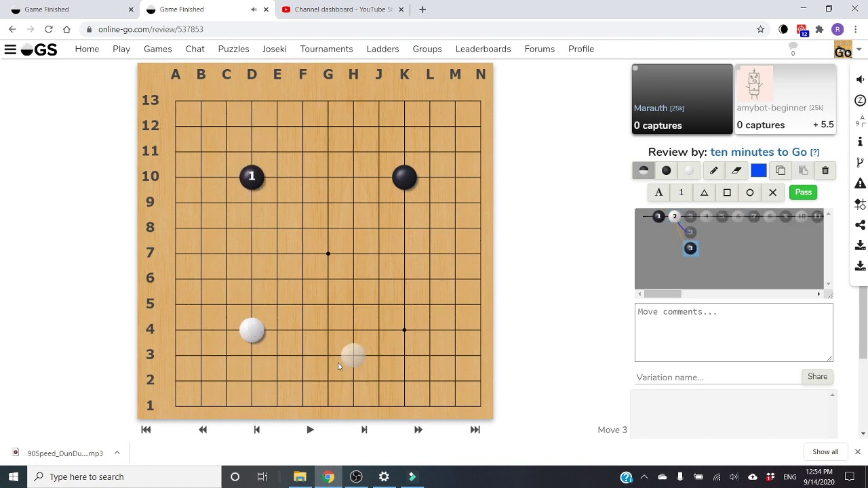Select cross X marker tool

pyautogui.click(x=772, y=192)
